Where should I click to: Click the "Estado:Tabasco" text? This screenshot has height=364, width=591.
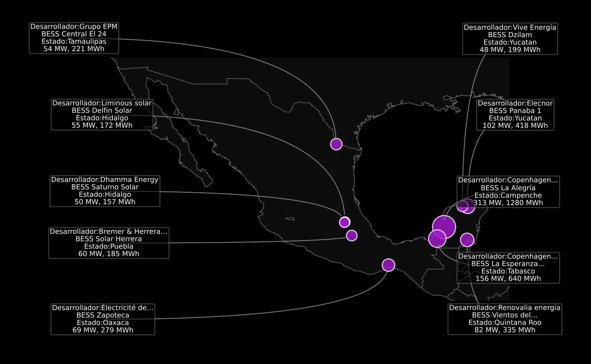pos(508,271)
